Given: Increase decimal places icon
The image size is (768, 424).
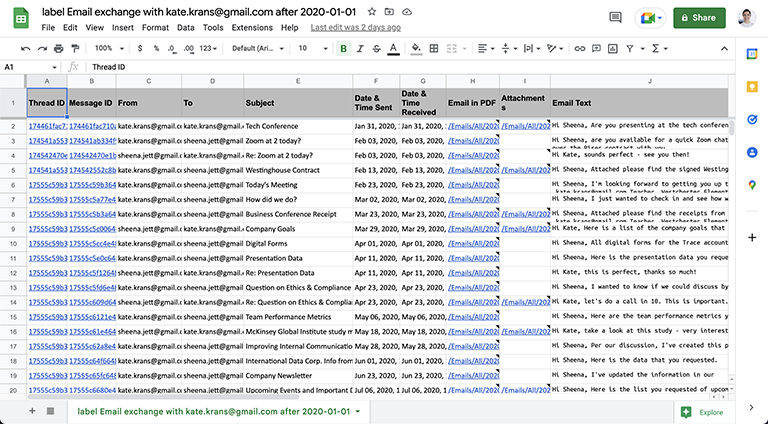Looking at the screenshot, I should (189, 48).
